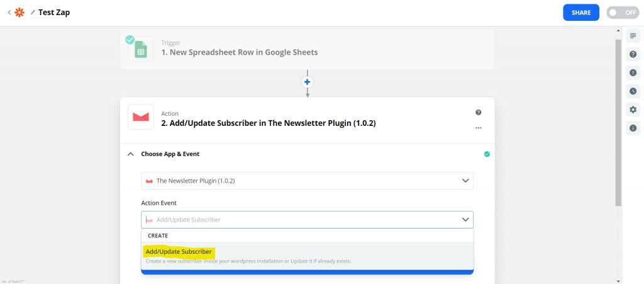Screen dimensions: 644x284
Task: Edit the Zap name pencil icon
Action: (33, 13)
